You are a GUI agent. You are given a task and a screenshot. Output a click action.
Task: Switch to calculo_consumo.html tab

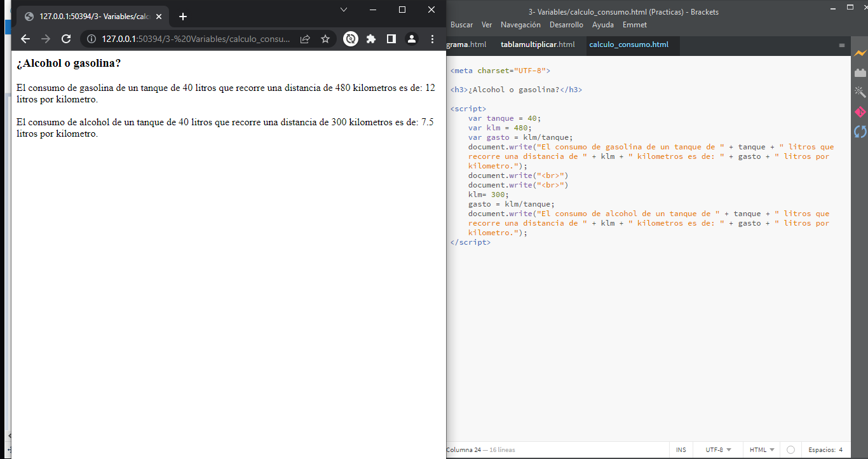coord(629,45)
